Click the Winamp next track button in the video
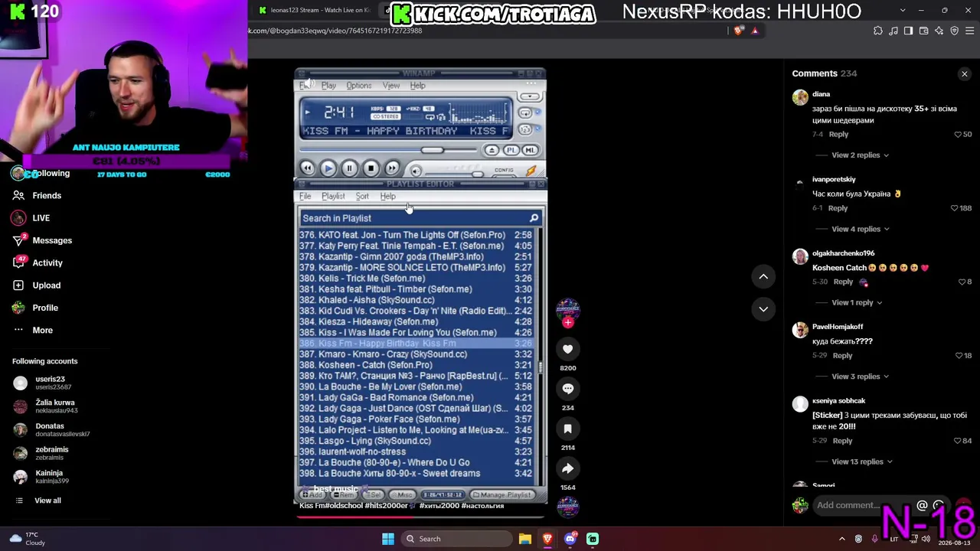980x551 pixels. pyautogui.click(x=392, y=168)
